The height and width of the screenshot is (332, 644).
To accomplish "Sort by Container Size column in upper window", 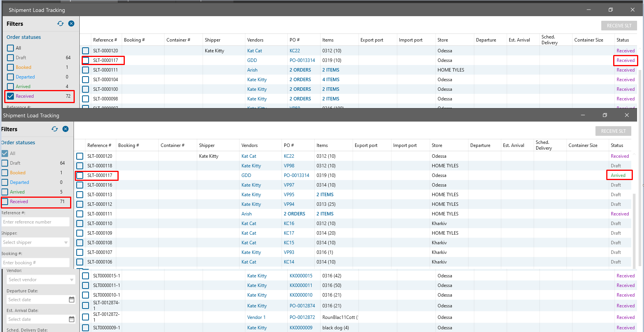I will (x=589, y=40).
